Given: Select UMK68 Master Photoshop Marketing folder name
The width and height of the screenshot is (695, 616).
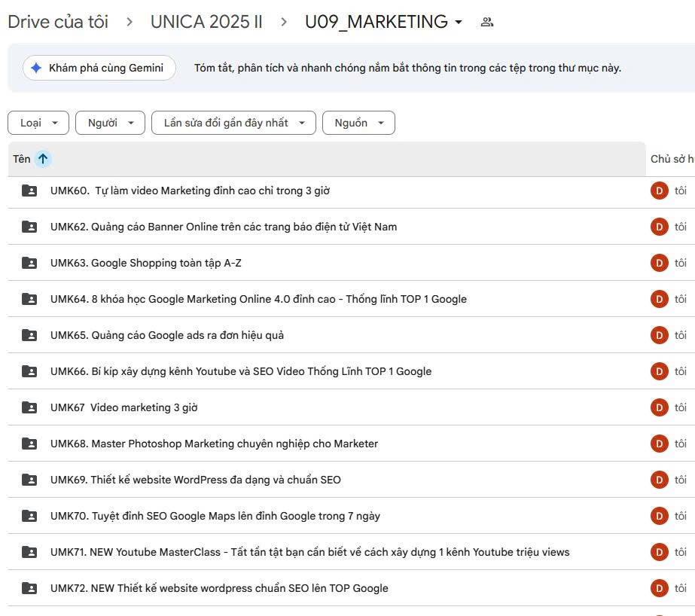Looking at the screenshot, I should (x=214, y=444).
